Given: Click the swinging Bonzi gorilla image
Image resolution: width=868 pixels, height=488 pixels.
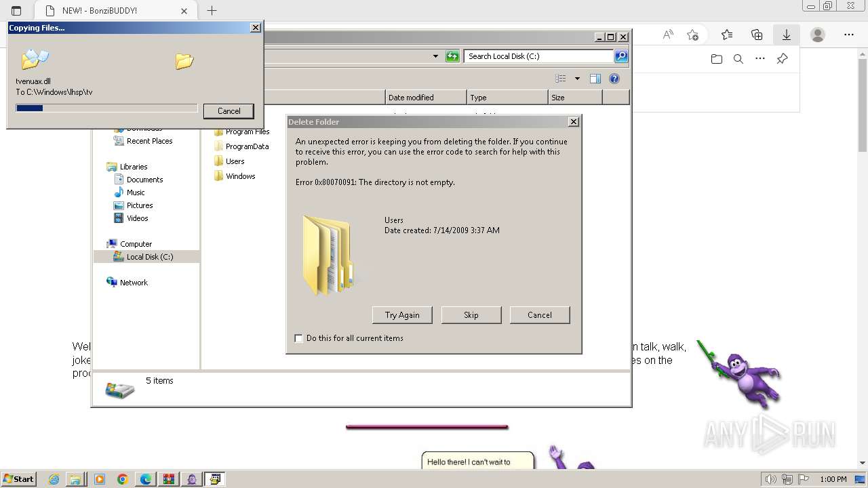Looking at the screenshot, I should (x=739, y=375).
